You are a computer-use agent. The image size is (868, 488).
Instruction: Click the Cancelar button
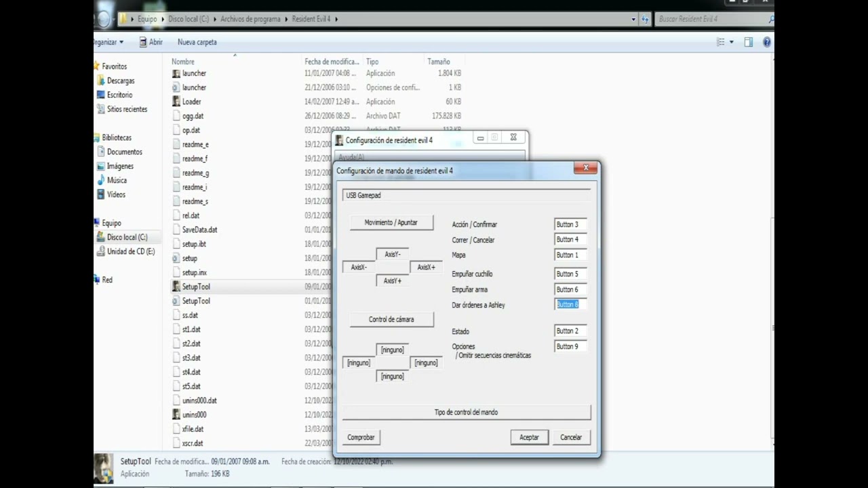tap(571, 437)
